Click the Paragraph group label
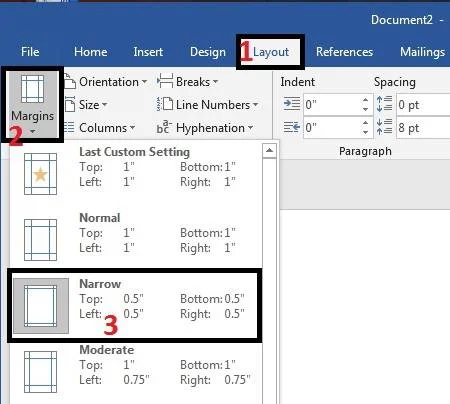 click(365, 151)
